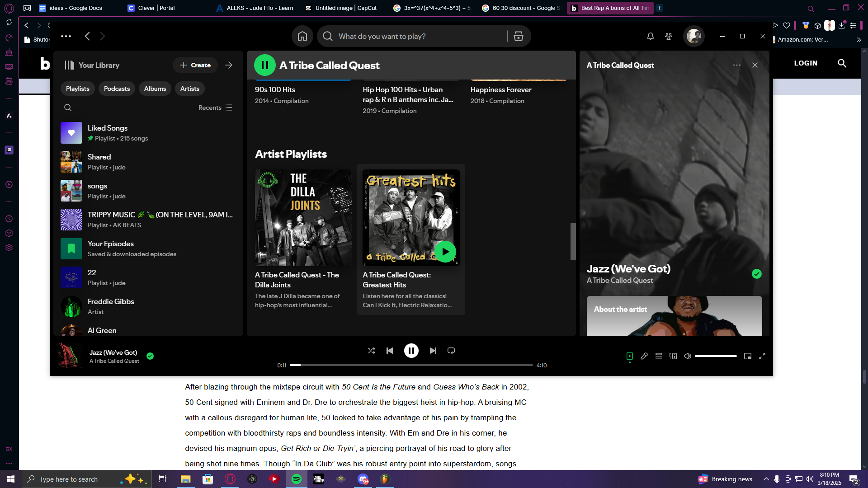Skip to previous track

[390, 351]
